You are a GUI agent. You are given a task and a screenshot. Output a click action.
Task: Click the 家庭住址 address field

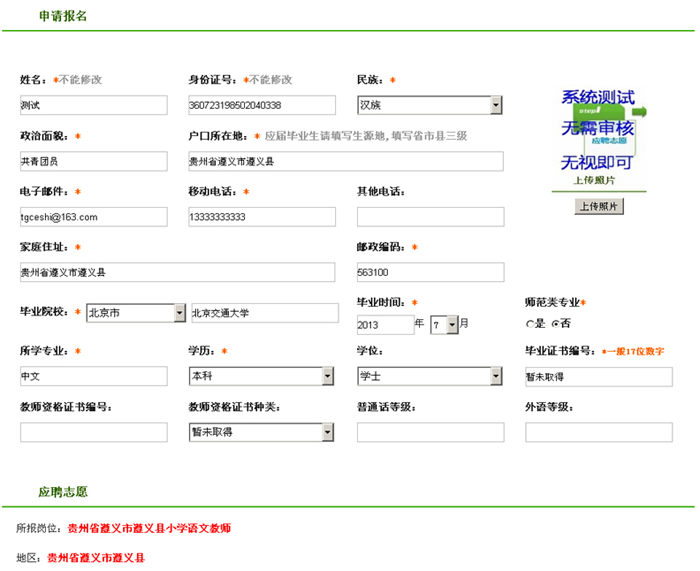(177, 272)
